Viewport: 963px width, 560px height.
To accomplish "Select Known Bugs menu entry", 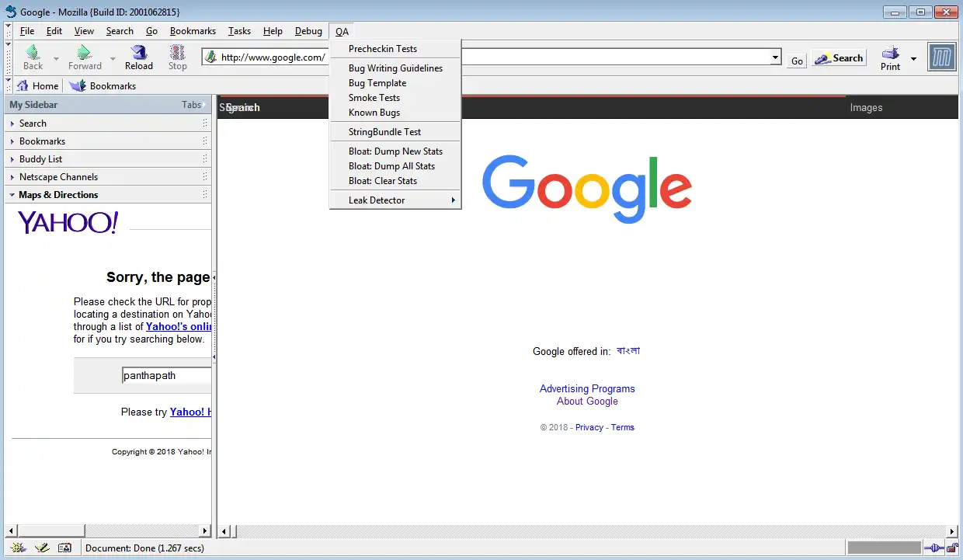I will click(x=395, y=113).
